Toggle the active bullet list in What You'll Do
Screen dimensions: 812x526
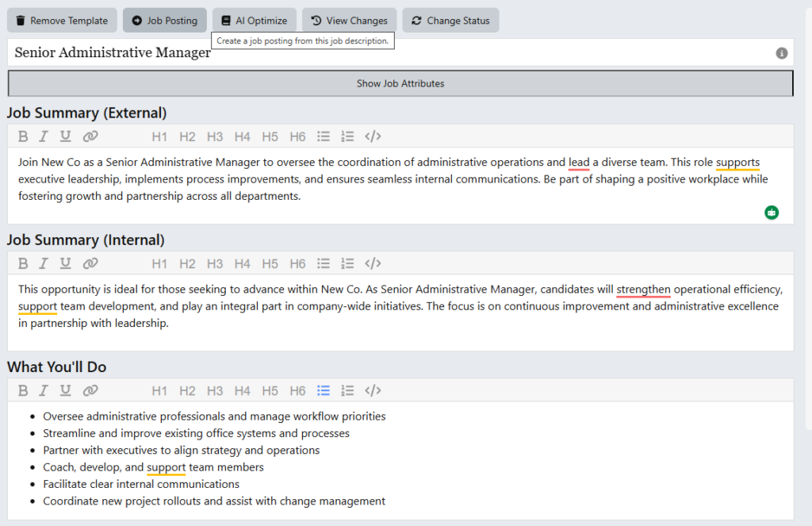[324, 390]
